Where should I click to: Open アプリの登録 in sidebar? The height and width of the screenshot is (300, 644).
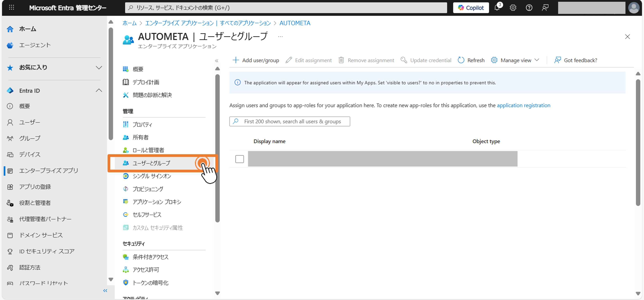tap(35, 187)
